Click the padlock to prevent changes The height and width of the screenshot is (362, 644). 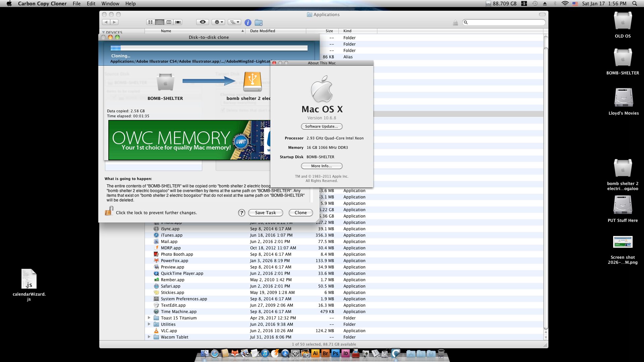[109, 211]
